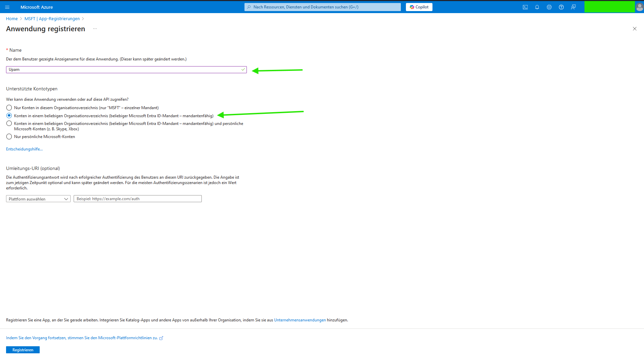Open the feedback icon in header
The image size is (644, 357).
click(x=573, y=7)
